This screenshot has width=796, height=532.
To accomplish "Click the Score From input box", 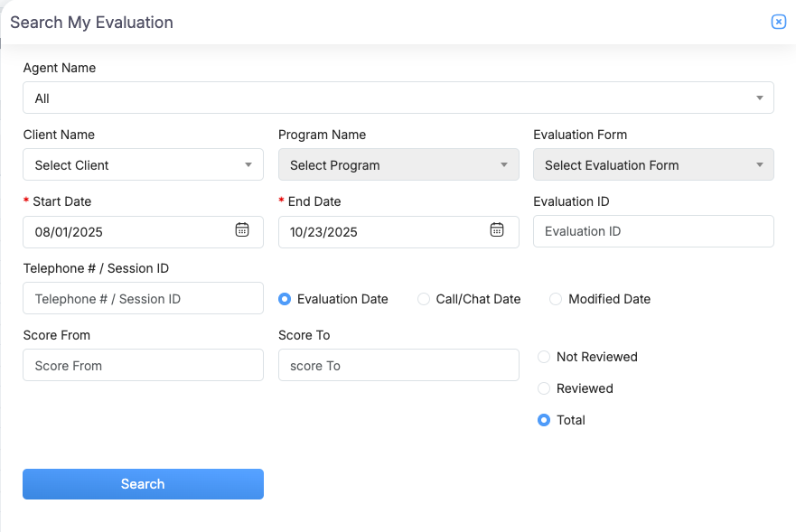I will (143, 366).
